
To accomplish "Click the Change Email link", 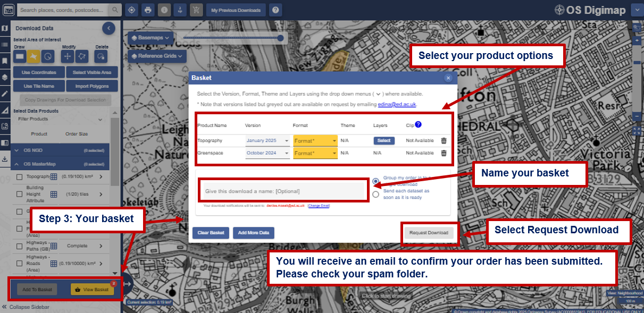I will (319, 206).
